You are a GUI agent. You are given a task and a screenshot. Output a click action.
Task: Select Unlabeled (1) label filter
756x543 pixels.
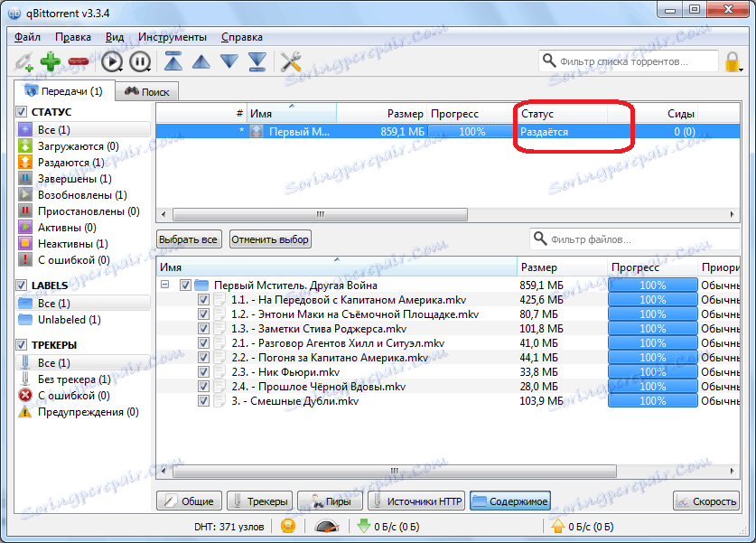pyautogui.click(x=83, y=320)
